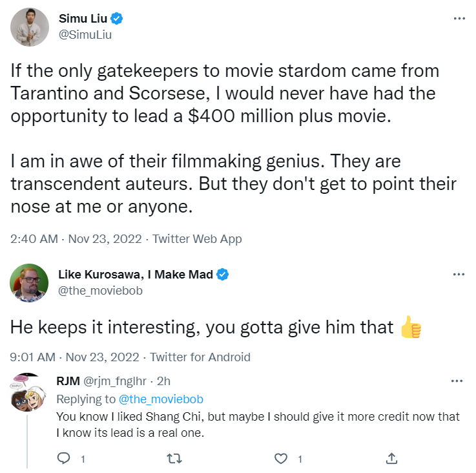The width and height of the screenshot is (476, 473).
Task: Open the 'Twitter for Android' source link
Action: tap(200, 357)
